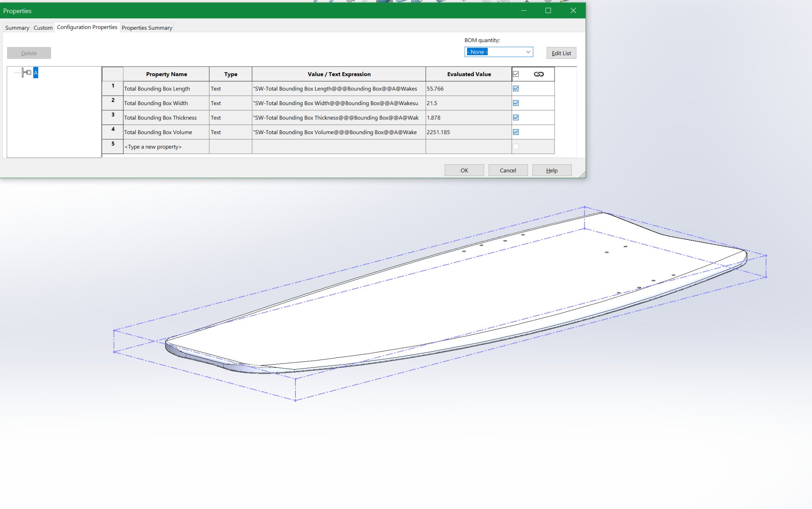The height and width of the screenshot is (509, 812).
Task: Select configuration A icon in the tree
Action: click(x=27, y=73)
